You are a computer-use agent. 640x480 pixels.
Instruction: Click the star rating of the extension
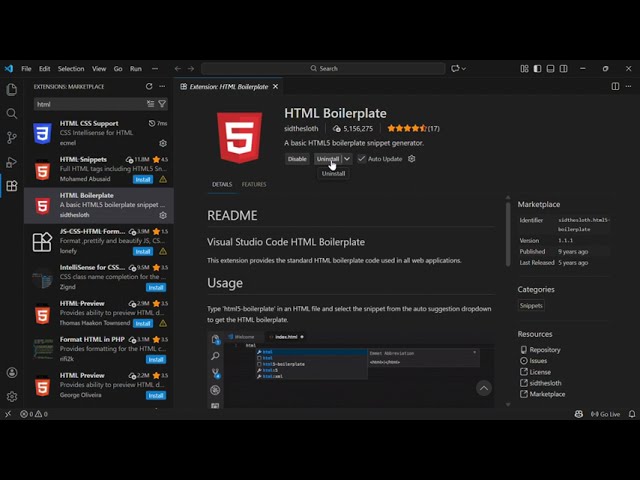[x=413, y=129]
